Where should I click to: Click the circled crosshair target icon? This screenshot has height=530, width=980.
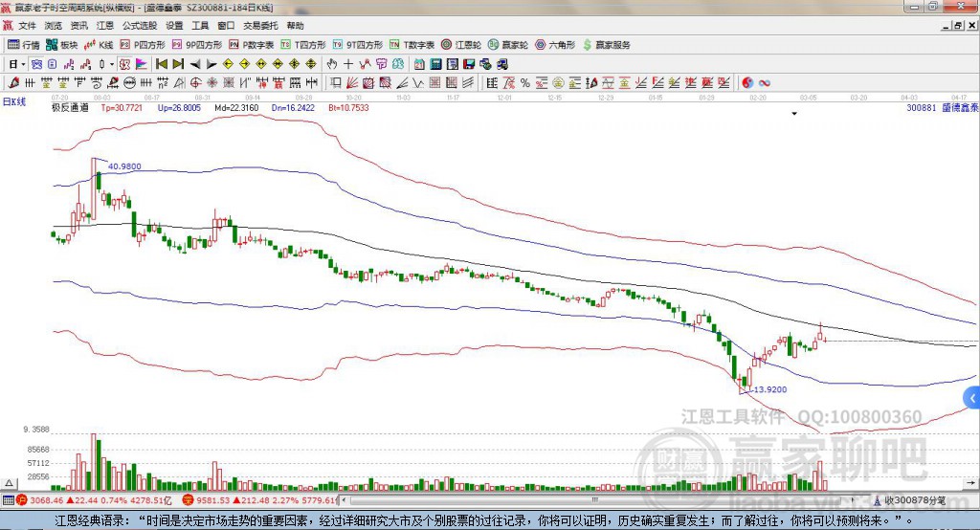pos(195,82)
